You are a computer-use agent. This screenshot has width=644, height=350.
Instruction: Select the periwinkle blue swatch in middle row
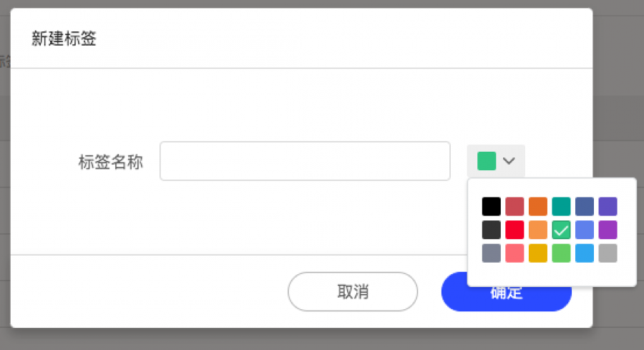click(585, 230)
